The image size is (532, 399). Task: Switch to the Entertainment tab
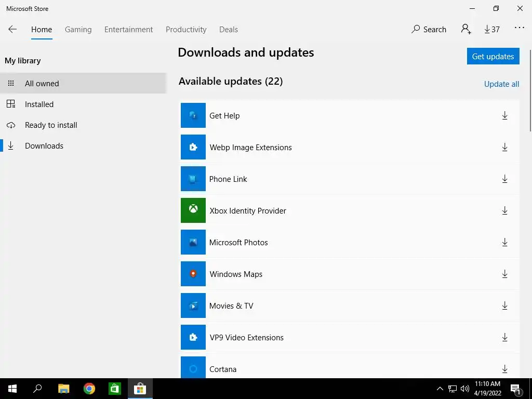coord(129,30)
